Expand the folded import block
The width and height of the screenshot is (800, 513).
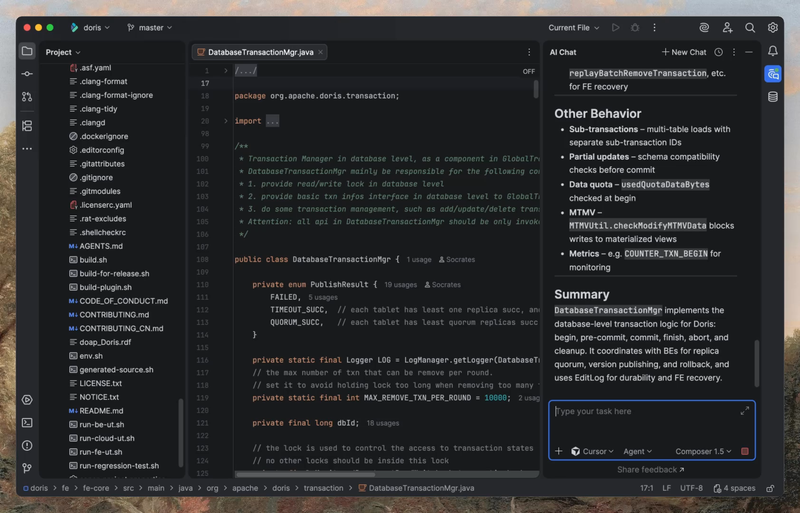[226, 121]
